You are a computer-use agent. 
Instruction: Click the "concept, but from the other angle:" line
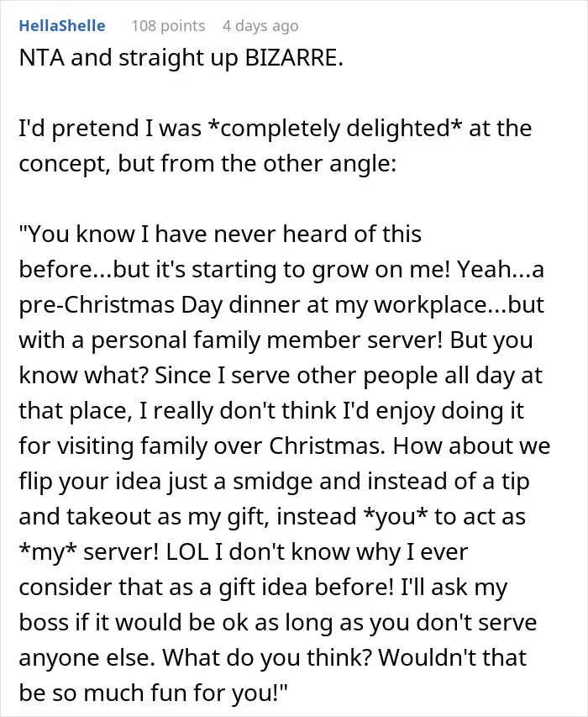207,164
